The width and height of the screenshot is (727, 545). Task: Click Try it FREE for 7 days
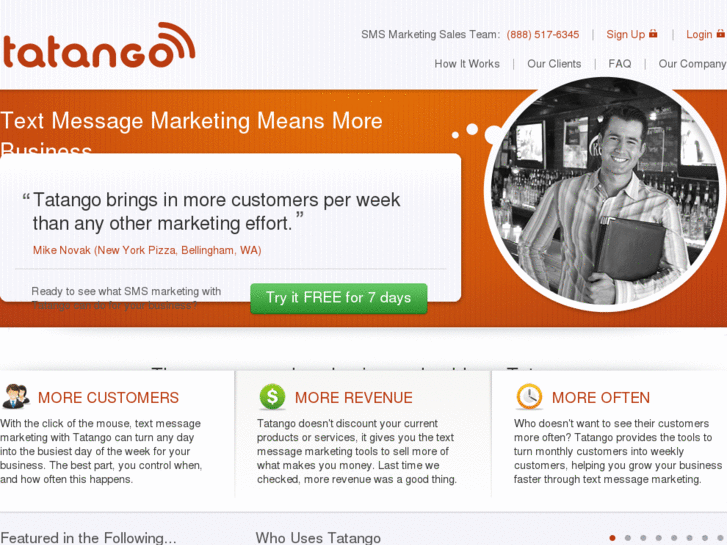pyautogui.click(x=338, y=298)
